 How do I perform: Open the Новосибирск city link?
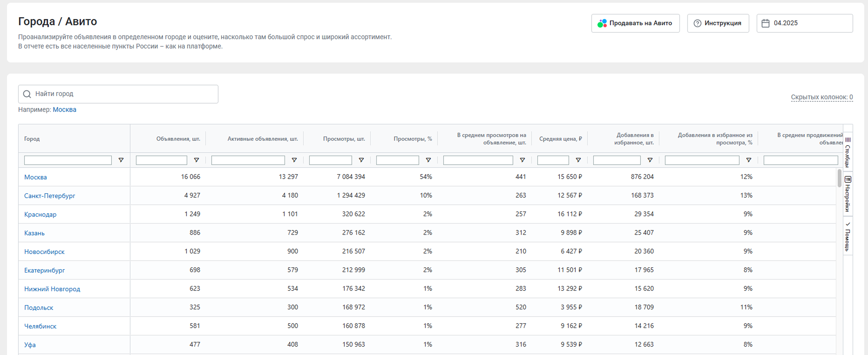click(44, 252)
